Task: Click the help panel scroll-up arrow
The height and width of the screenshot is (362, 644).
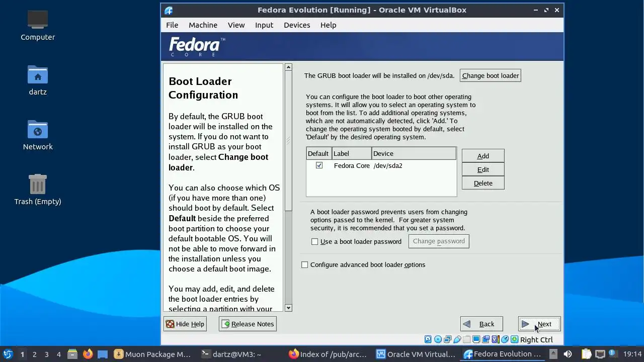Action: (288, 67)
